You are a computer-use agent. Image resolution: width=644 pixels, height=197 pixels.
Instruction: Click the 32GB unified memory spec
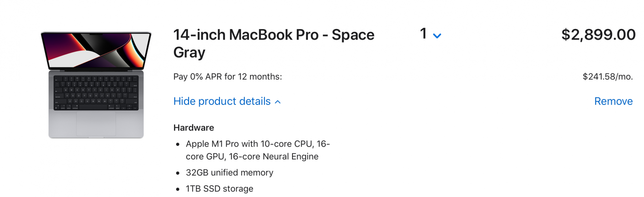pos(229,173)
